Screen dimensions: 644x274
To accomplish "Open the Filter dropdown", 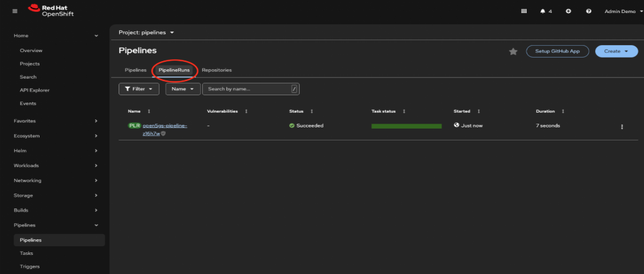I will click(x=138, y=89).
